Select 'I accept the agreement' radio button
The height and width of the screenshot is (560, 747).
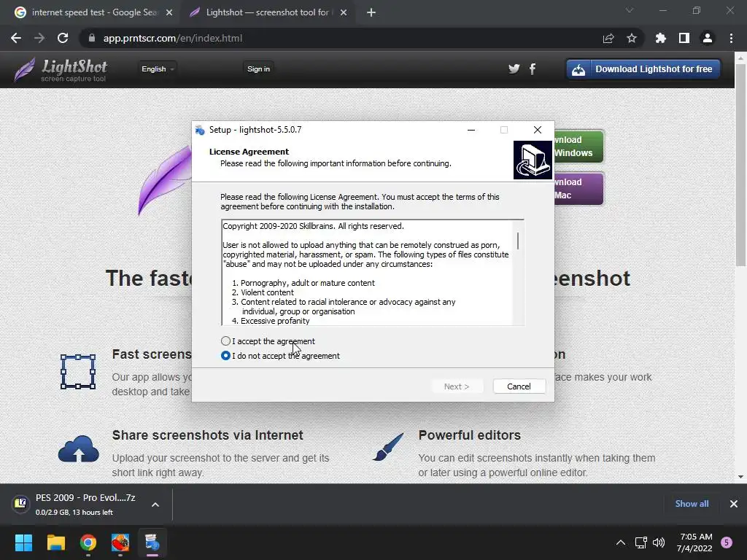click(226, 341)
